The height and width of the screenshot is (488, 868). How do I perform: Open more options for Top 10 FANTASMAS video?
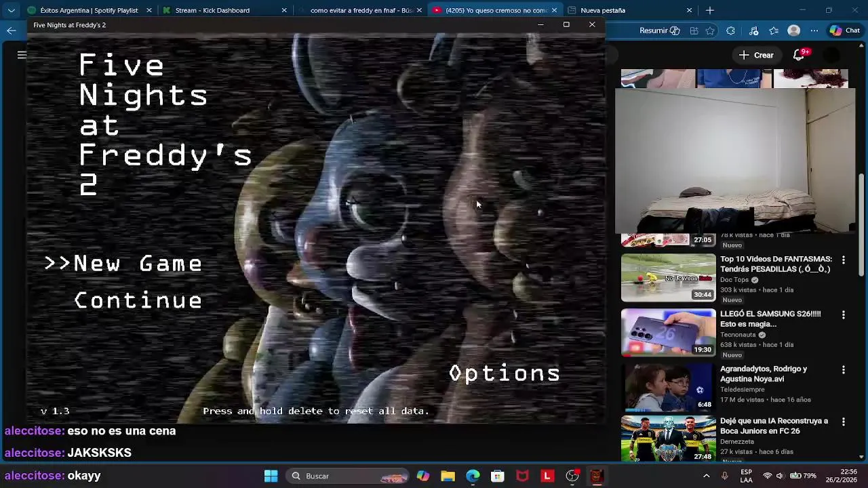(844, 260)
